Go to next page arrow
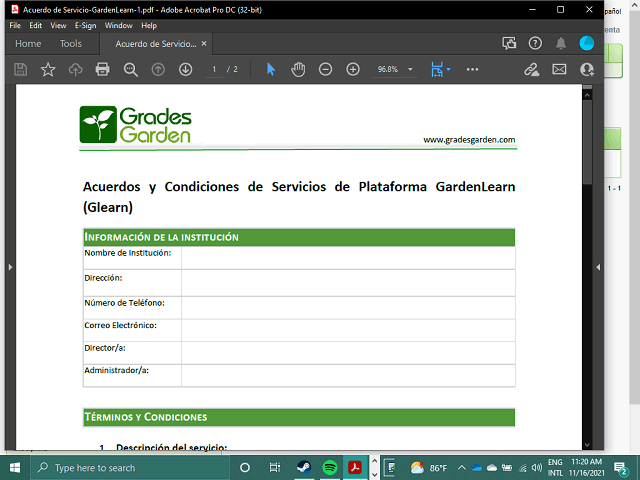The width and height of the screenshot is (640, 480). coord(185,69)
